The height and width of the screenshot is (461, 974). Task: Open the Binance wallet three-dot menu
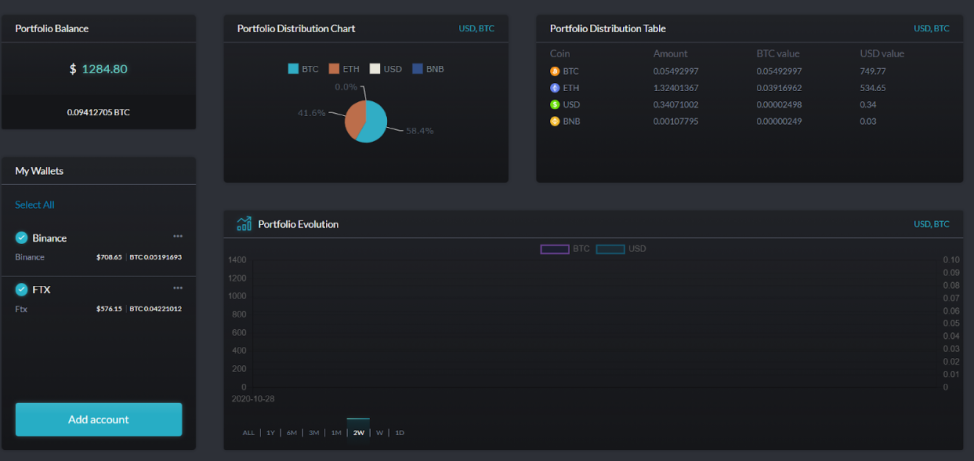point(178,236)
